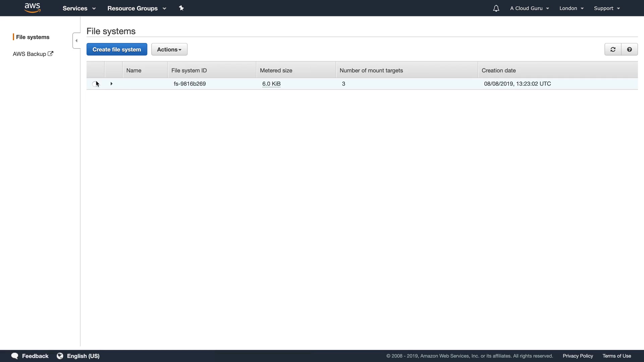Select radio button for fs-9816b269

point(95,84)
